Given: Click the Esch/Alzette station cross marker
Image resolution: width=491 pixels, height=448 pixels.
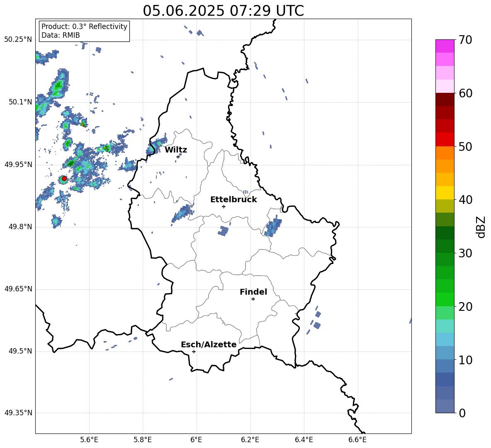Looking at the screenshot, I should [194, 351].
